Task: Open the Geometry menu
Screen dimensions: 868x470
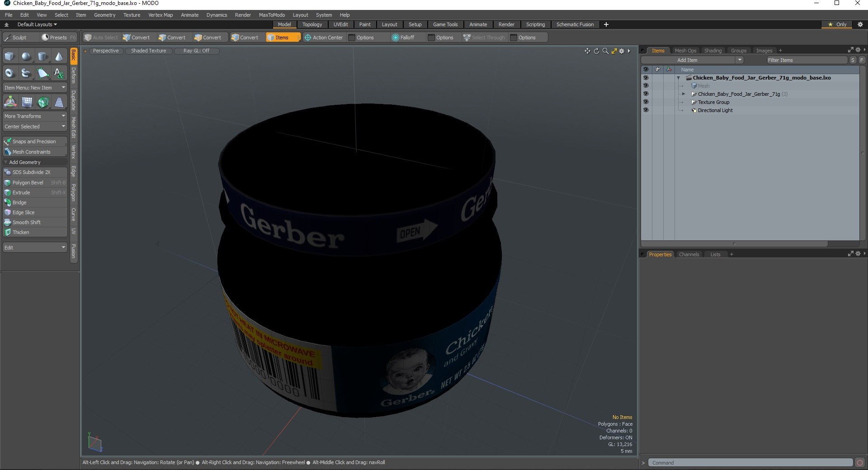Action: click(x=104, y=15)
